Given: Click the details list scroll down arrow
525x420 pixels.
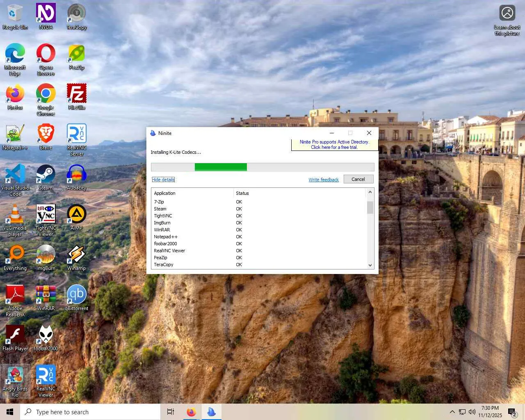Looking at the screenshot, I should click(x=370, y=265).
